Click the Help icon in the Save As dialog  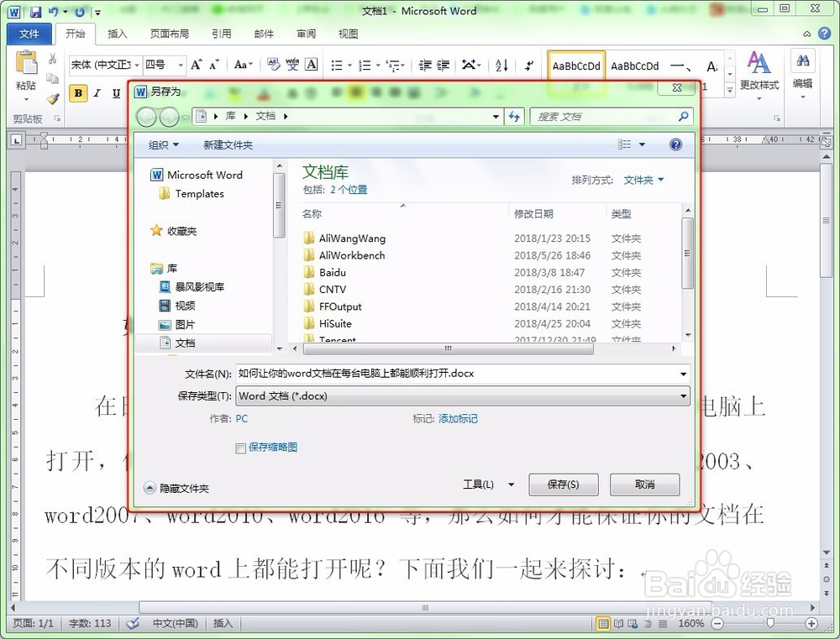[x=675, y=144]
